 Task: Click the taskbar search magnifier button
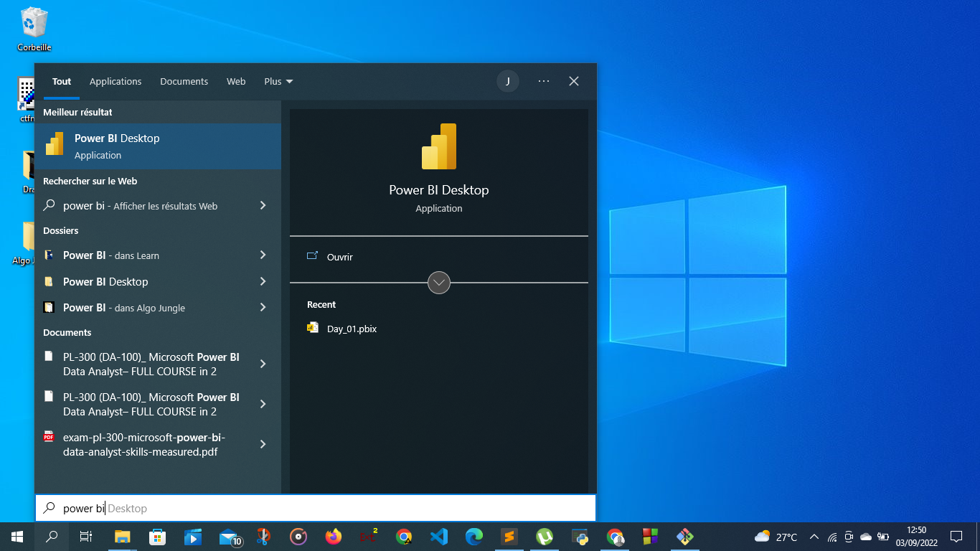52,537
